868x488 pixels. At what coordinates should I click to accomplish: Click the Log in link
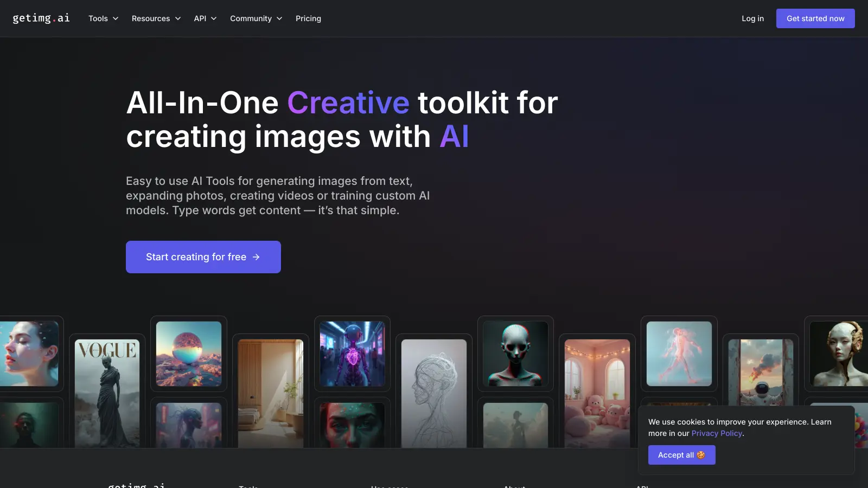click(752, 18)
